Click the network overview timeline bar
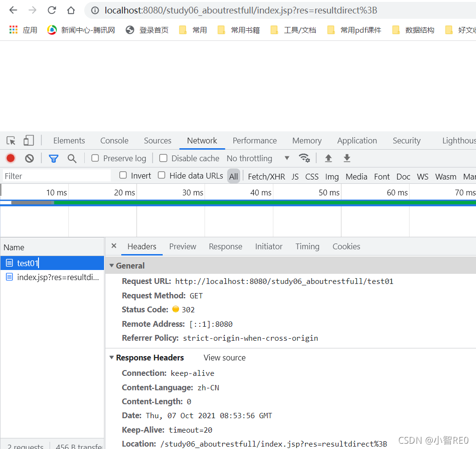Image resolution: width=476 pixels, height=449 pixels. (x=238, y=203)
